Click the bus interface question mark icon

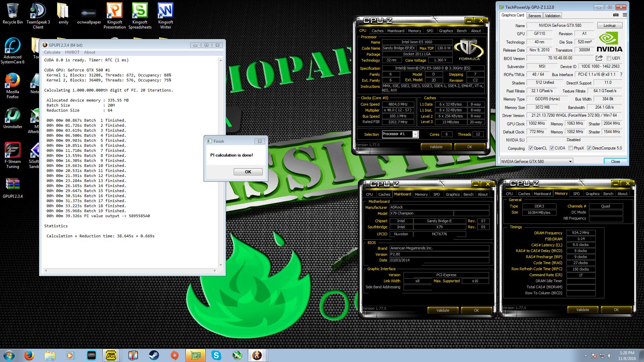pyautogui.click(x=621, y=74)
